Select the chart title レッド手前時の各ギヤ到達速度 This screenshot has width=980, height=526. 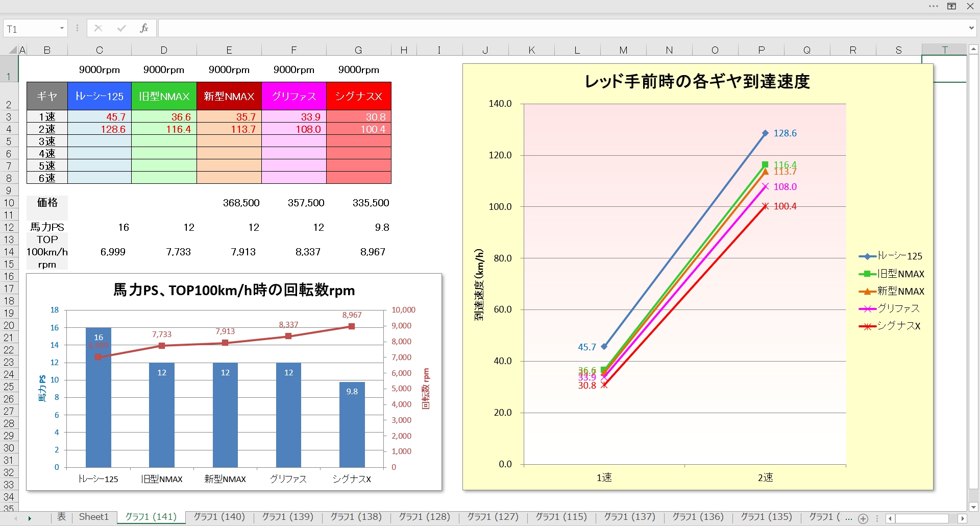click(x=697, y=81)
